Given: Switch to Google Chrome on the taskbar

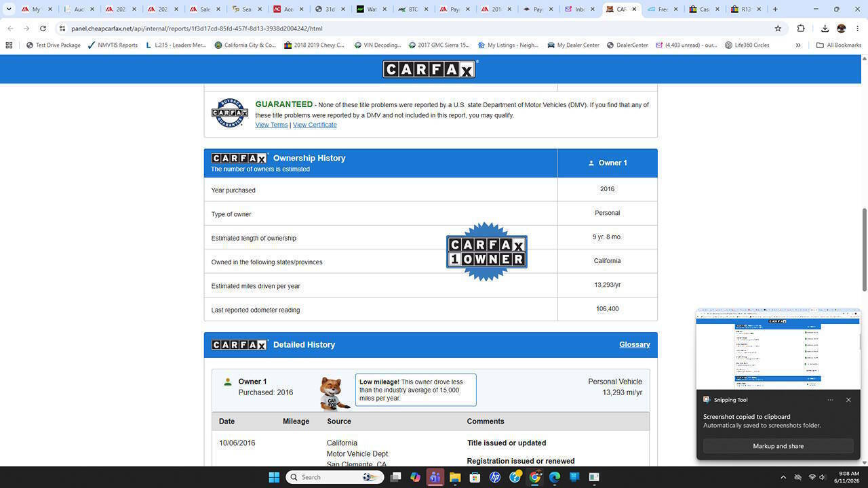Looking at the screenshot, I should click(x=535, y=477).
